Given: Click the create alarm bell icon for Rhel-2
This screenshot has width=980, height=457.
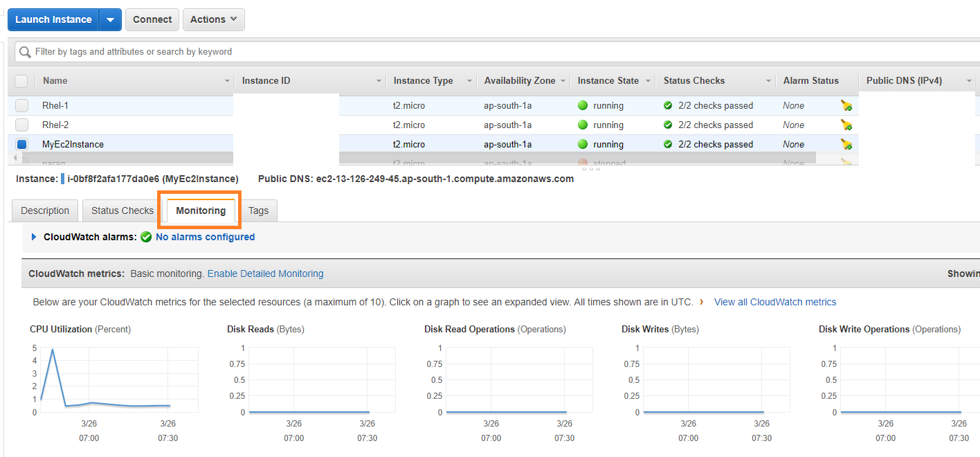Looking at the screenshot, I should [x=846, y=125].
